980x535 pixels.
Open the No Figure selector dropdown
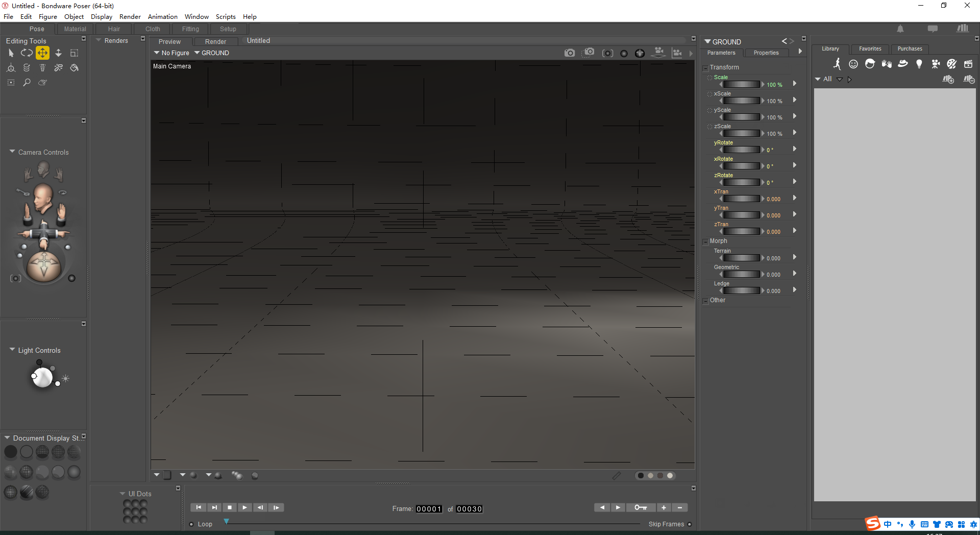(171, 53)
